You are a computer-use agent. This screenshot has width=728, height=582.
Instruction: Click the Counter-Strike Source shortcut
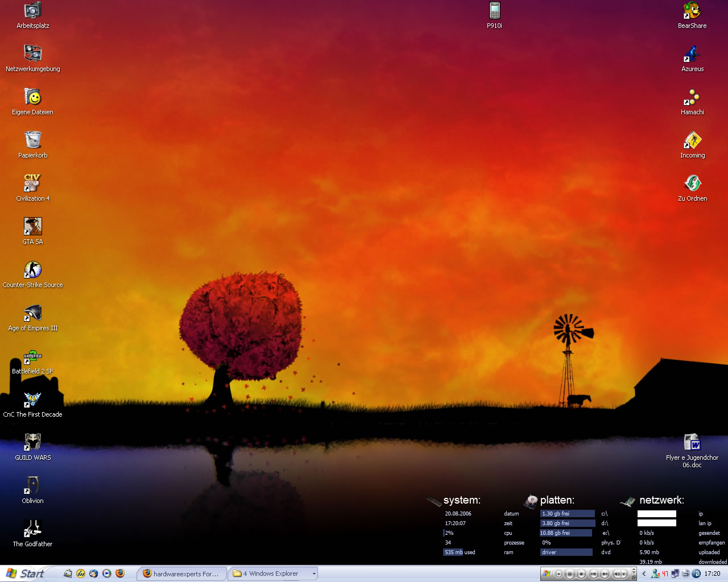tap(32, 270)
